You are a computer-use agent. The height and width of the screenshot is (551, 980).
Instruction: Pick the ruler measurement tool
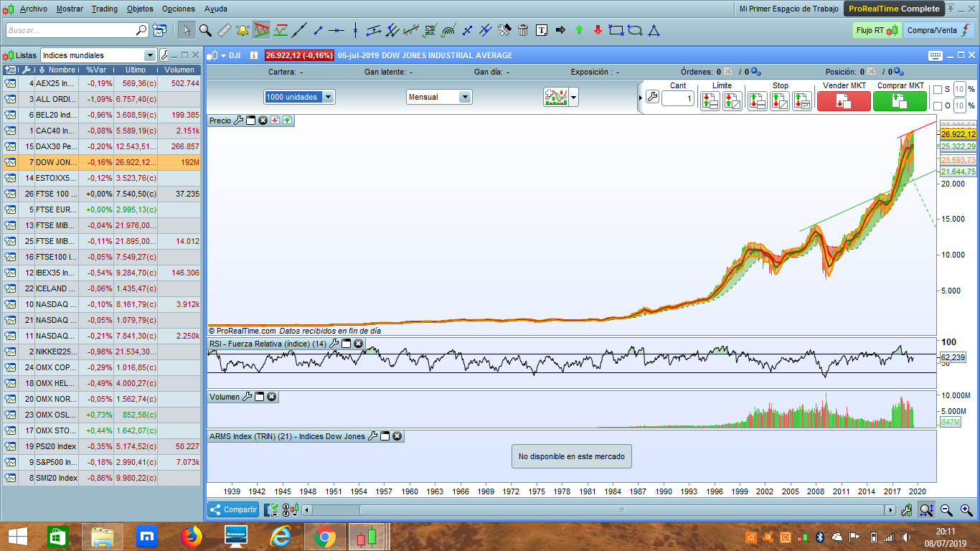click(224, 30)
